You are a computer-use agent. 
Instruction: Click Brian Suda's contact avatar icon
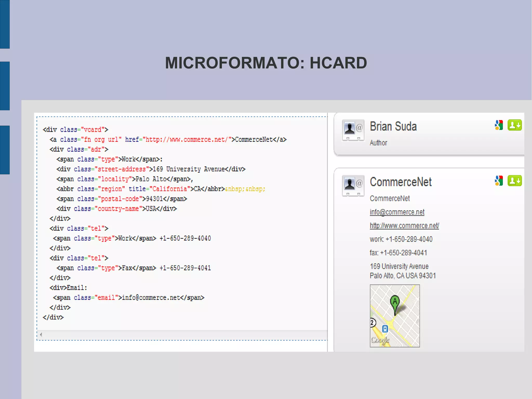pos(353,130)
